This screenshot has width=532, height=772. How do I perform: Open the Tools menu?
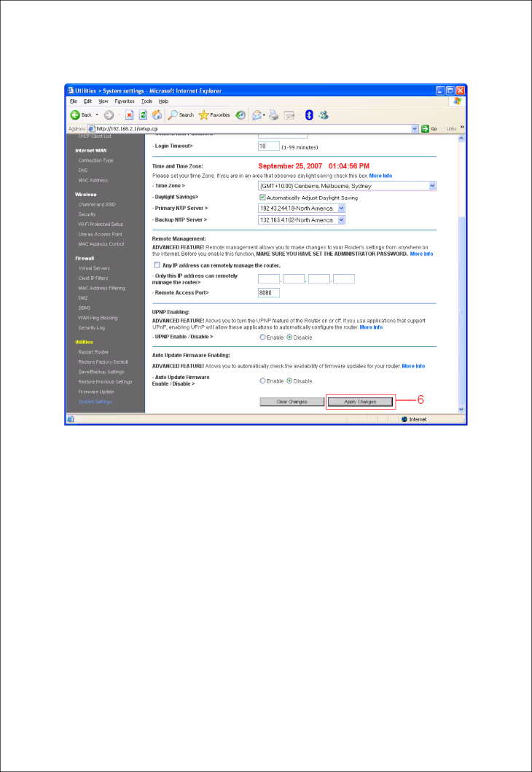[x=146, y=101]
